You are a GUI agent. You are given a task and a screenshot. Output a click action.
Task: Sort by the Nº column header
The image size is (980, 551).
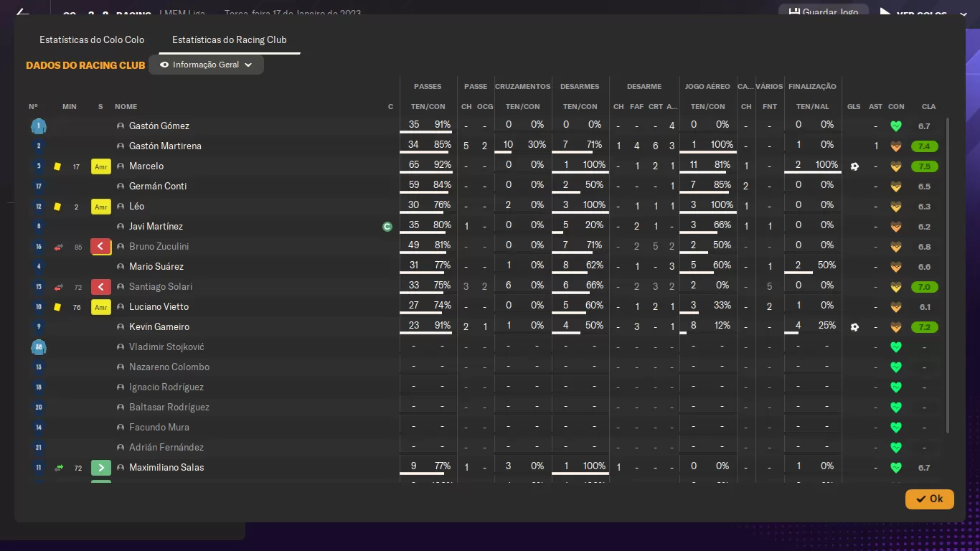point(33,107)
